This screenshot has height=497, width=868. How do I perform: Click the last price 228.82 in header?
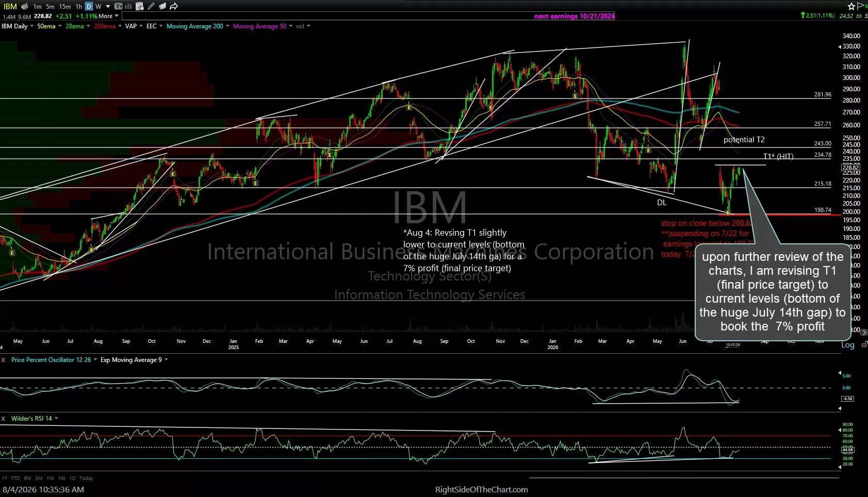click(x=43, y=16)
